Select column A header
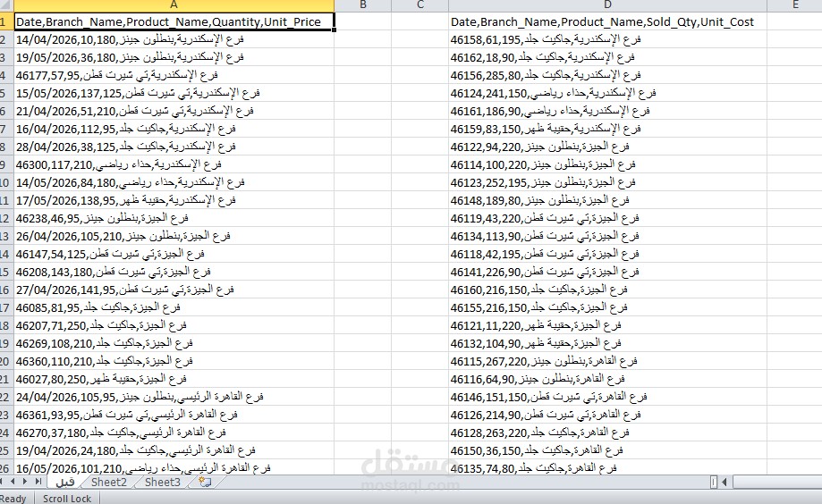Screen dimensions: 822x504 pyautogui.click(x=174, y=5)
